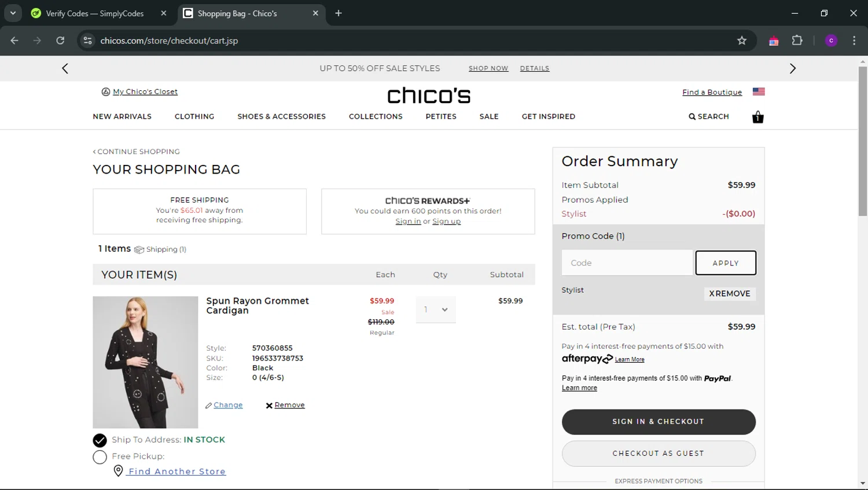Image resolution: width=868 pixels, height=490 pixels.
Task: Show previous promo banner with left arrow
Action: tap(65, 68)
